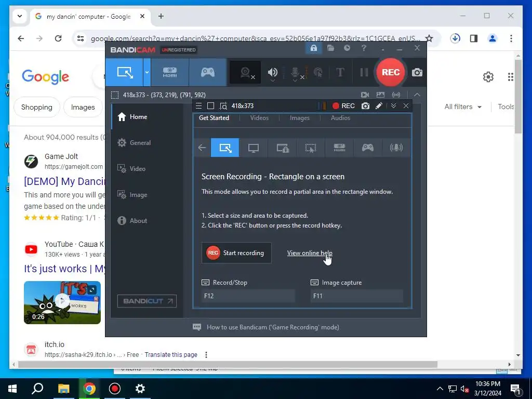532x399 pixels.
Task: Select Audio only recording mode
Action: 396,148
